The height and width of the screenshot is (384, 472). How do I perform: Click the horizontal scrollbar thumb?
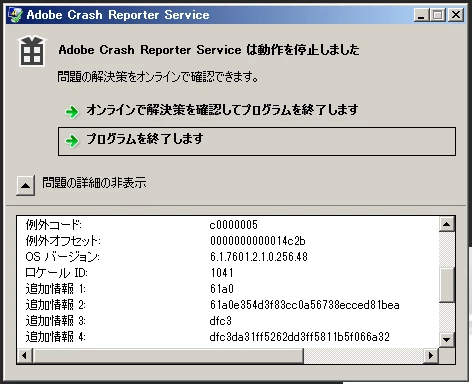[x=168, y=355]
